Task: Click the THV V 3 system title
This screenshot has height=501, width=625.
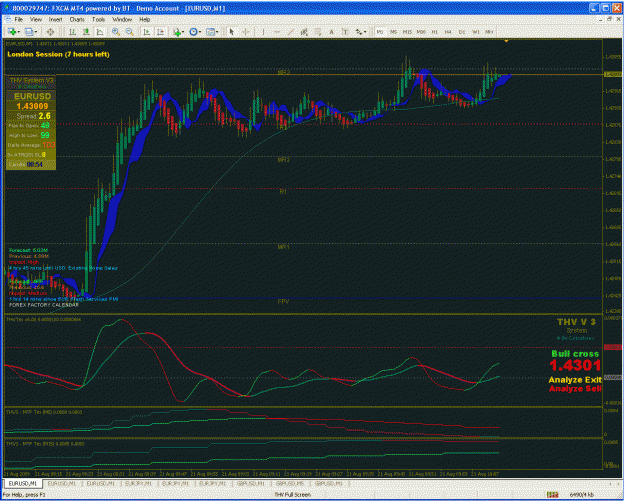Action: (x=576, y=322)
